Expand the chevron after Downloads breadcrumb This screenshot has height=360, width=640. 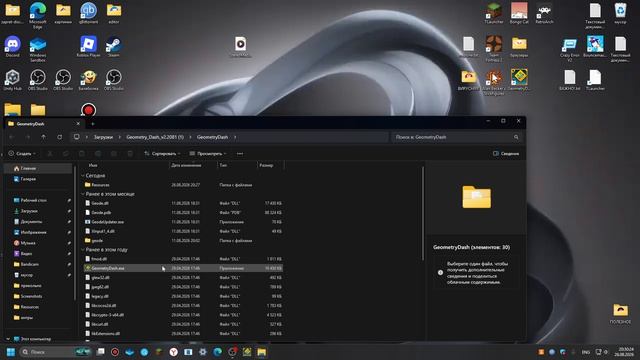click(x=119, y=137)
